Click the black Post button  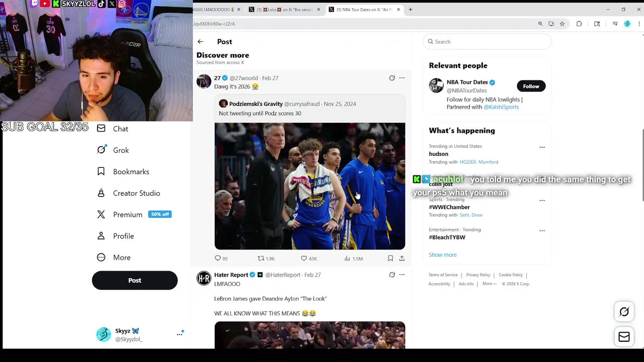(135, 281)
